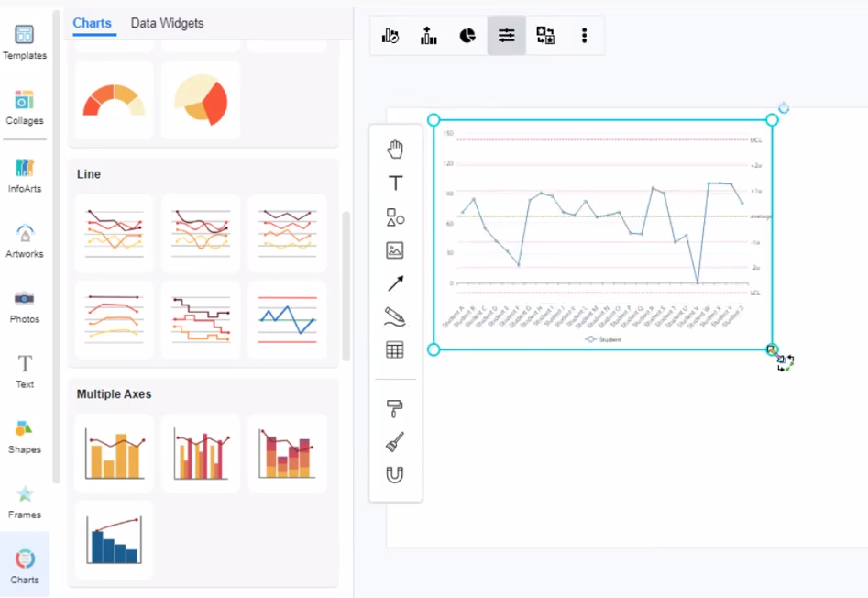This screenshot has height=598, width=868.
Task: Select the Brush cleanup tool
Action: coord(395,439)
